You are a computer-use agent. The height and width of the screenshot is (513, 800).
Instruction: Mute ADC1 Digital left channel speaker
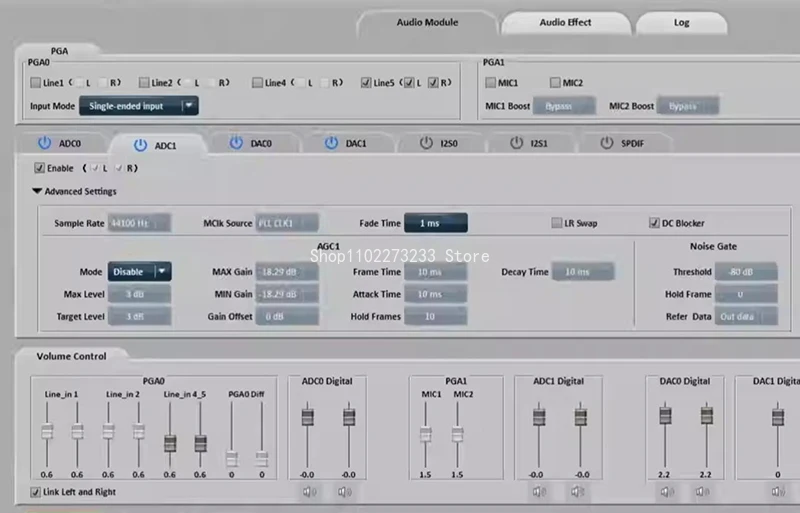539,492
